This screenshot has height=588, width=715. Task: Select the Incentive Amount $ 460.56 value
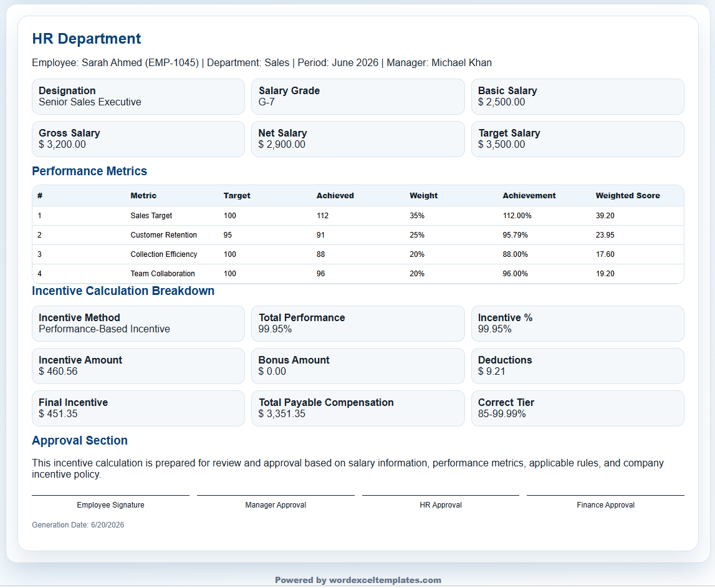pos(58,372)
